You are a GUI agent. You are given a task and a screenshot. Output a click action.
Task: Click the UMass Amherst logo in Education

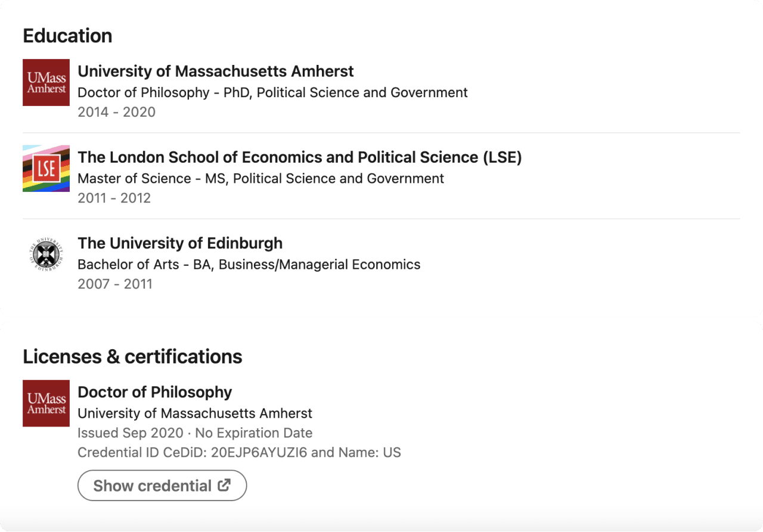click(x=46, y=82)
